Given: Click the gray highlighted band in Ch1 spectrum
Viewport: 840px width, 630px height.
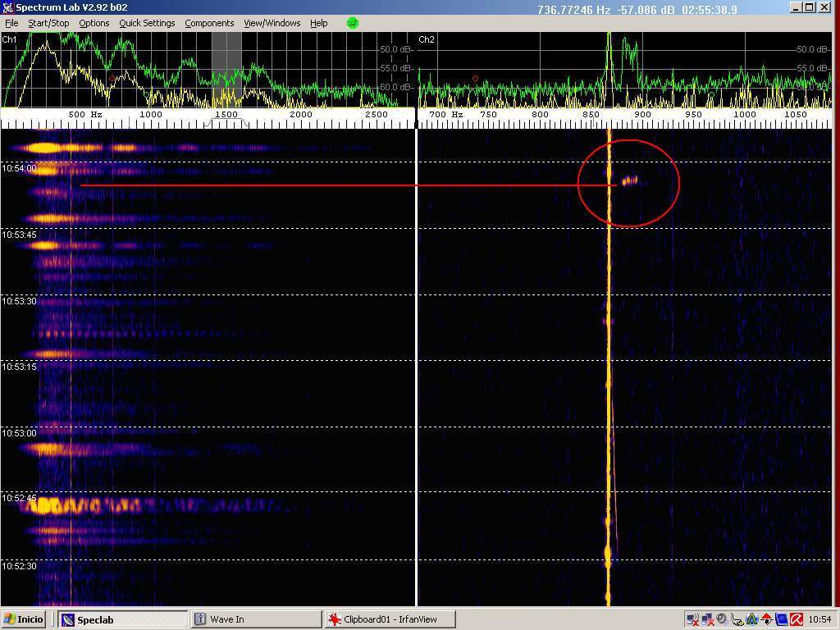Looking at the screenshot, I should (x=226, y=70).
